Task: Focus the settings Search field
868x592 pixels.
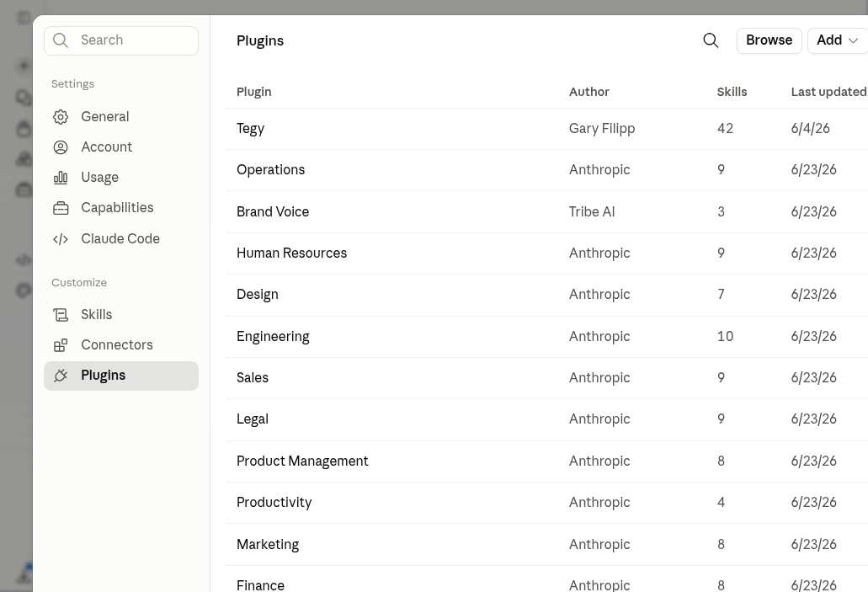Action: [x=121, y=40]
